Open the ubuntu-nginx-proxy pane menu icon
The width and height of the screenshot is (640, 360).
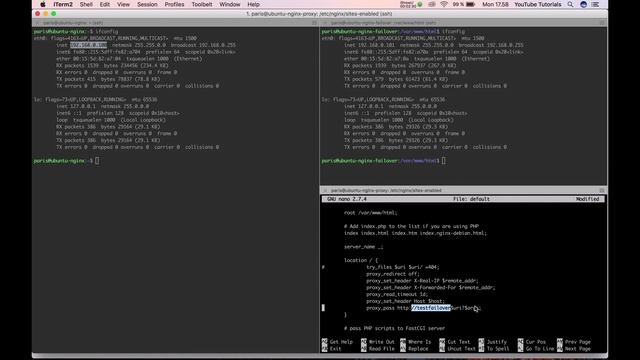[x=602, y=190]
